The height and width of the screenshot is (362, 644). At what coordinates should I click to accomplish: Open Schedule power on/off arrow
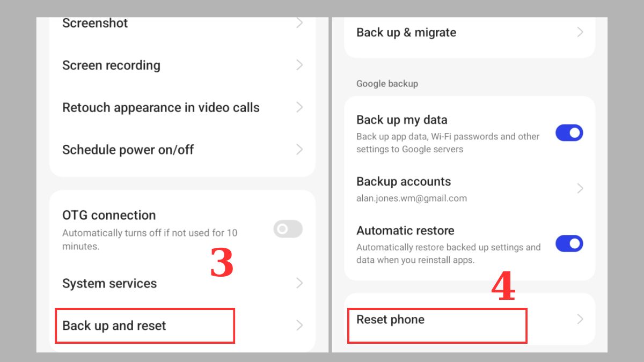299,149
